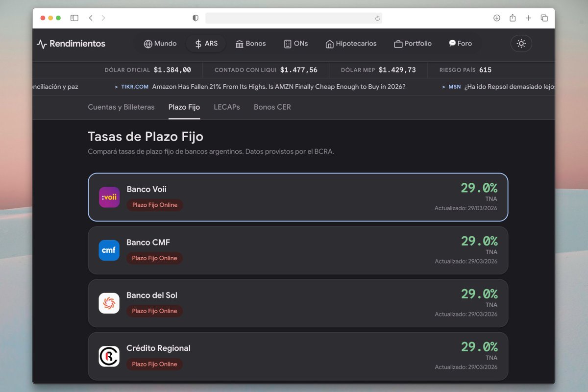Click the Banco CMF name
Image resolution: width=588 pixels, height=392 pixels.
tap(148, 242)
